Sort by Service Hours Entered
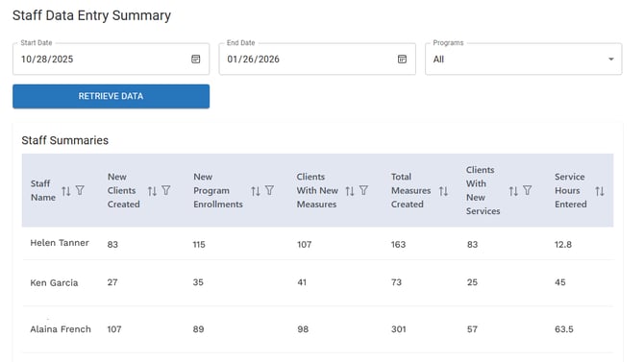Viewport: 644px width, 362px height. coord(600,191)
